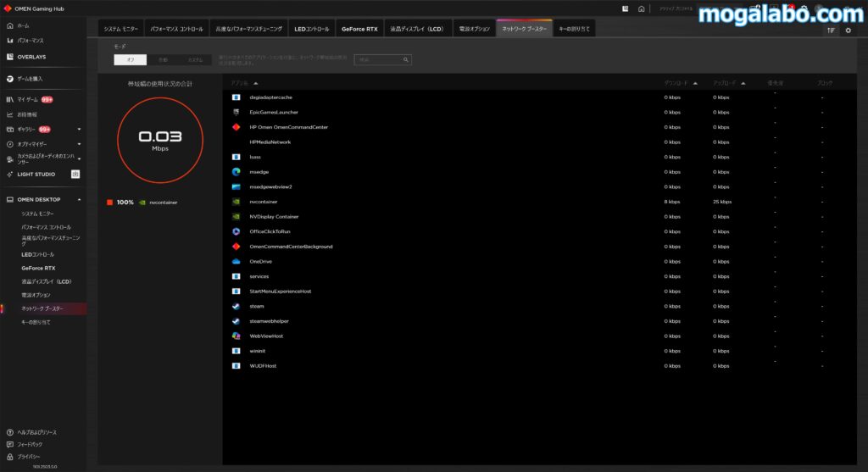
Task: Open the フィードバック feedback entry
Action: pos(30,444)
